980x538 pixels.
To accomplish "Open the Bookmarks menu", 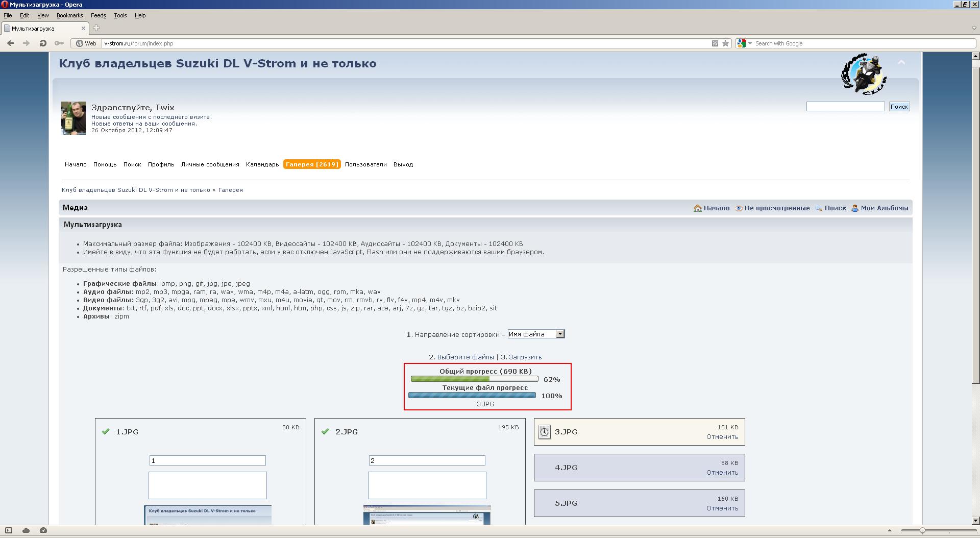I will pyautogui.click(x=69, y=15).
